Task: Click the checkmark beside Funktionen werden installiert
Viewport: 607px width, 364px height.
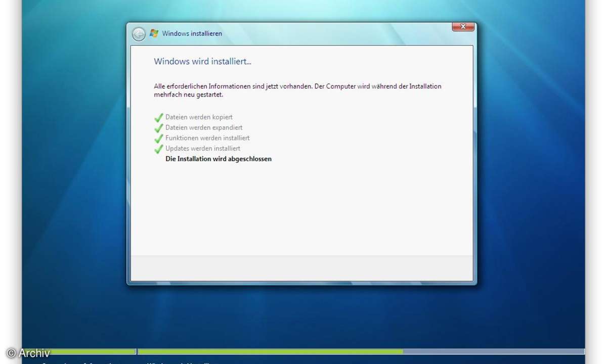Action: click(159, 138)
